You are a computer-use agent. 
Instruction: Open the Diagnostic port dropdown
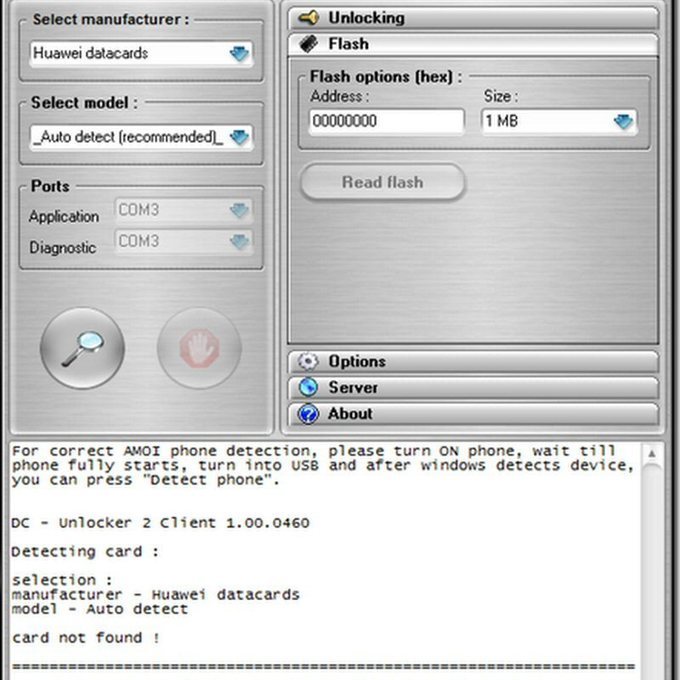(x=238, y=242)
